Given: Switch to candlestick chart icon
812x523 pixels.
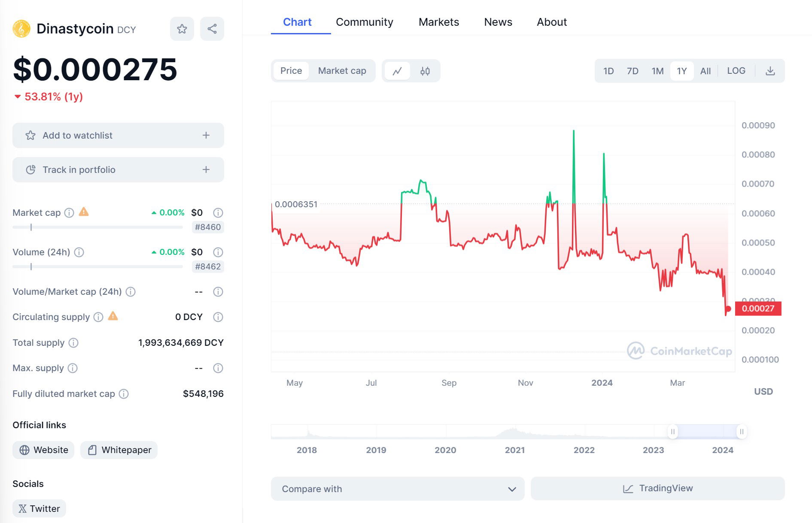Looking at the screenshot, I should coord(425,71).
